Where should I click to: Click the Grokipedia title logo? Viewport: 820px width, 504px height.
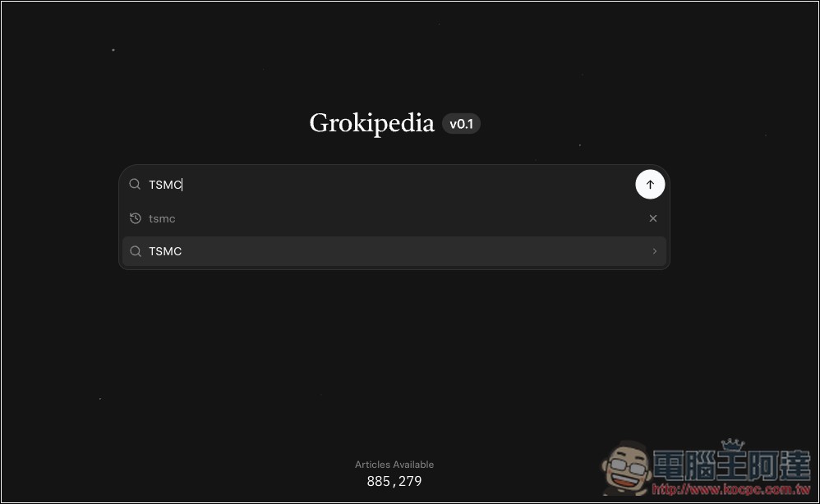pos(371,123)
